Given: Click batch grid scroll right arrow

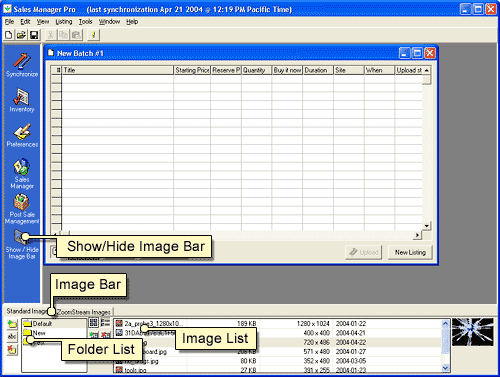Looking at the screenshot, I should [x=417, y=235].
